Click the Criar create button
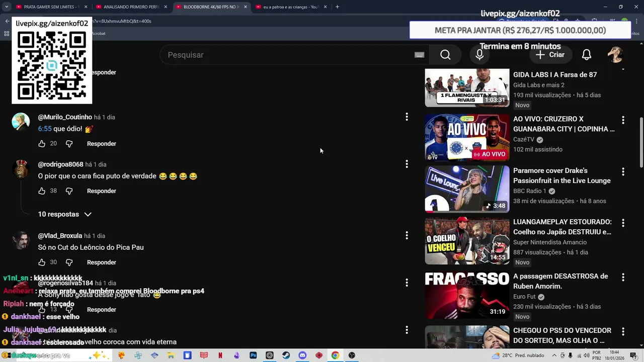The width and height of the screenshot is (644, 362). click(550, 55)
